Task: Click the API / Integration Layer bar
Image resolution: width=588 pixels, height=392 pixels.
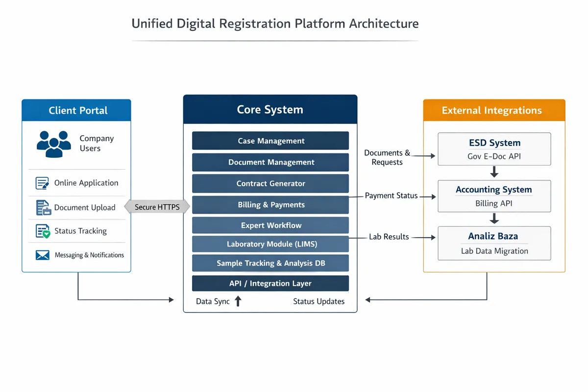Action: click(270, 283)
